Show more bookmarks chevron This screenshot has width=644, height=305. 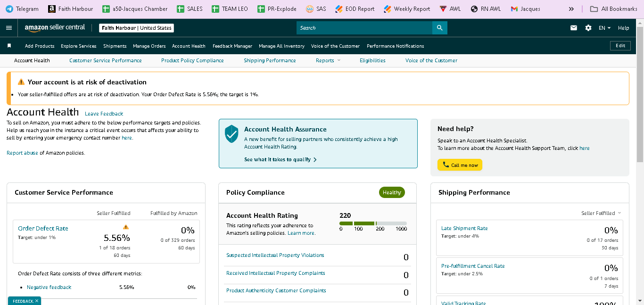point(571,9)
